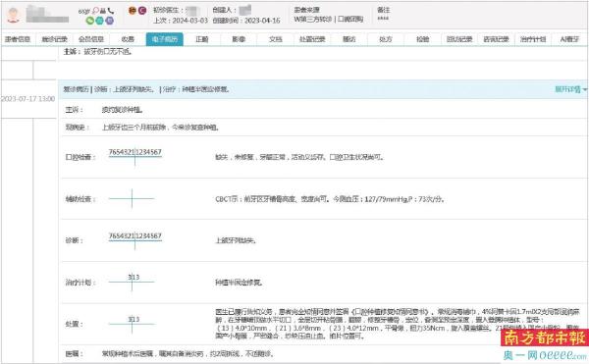Open the 患者信息 tab
Screen dimensions: 589x364
[x=18, y=39]
